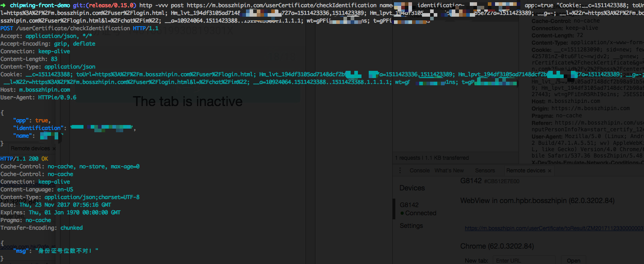Open the bosszhipin toResult page link
Screen dimensions: 644x264
point(554,229)
